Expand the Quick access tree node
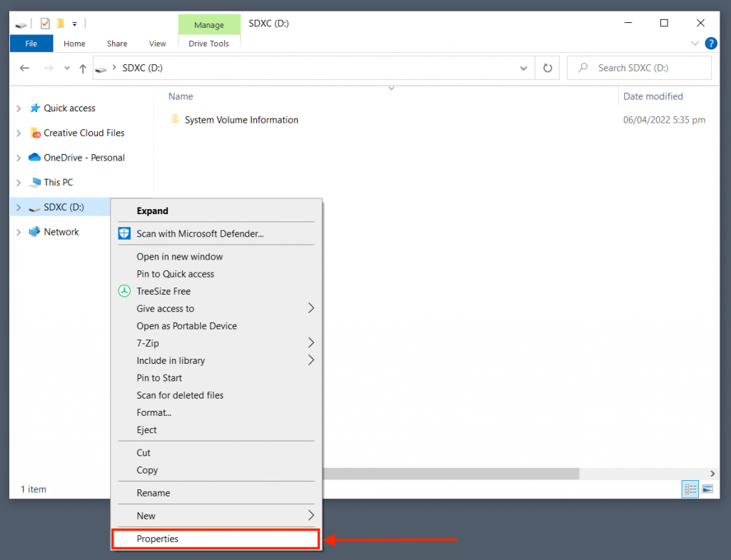731x560 pixels. [x=19, y=108]
